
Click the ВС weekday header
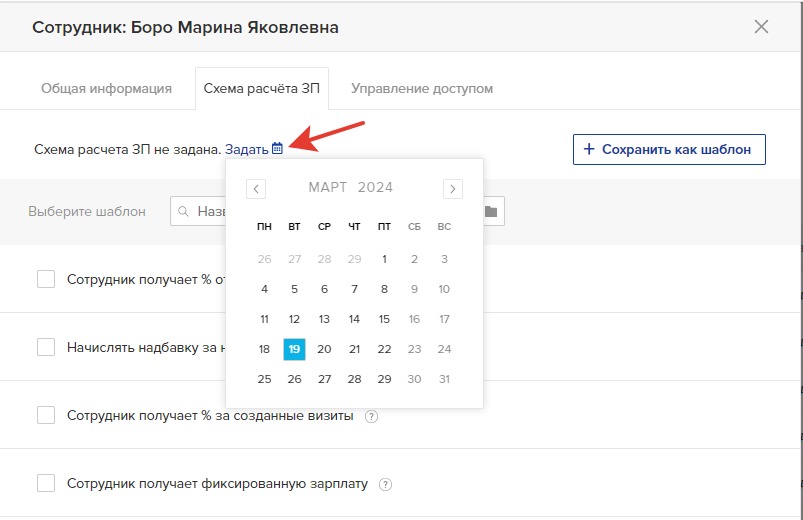(x=444, y=226)
